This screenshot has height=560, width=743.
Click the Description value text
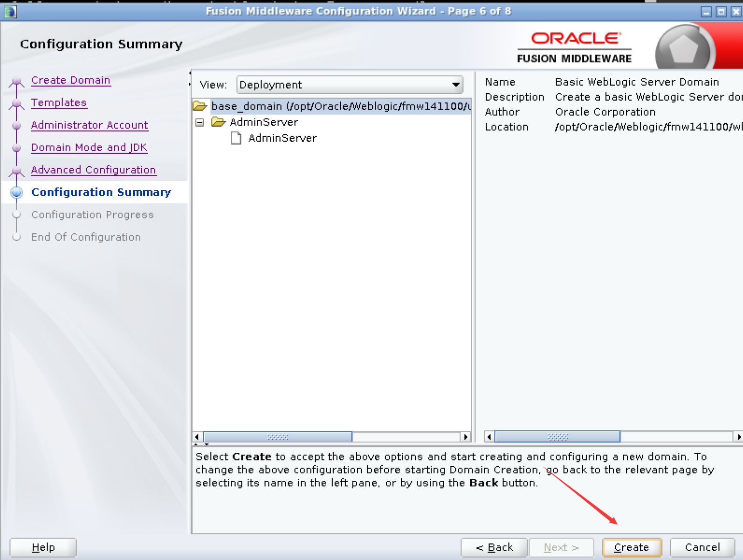(x=648, y=97)
